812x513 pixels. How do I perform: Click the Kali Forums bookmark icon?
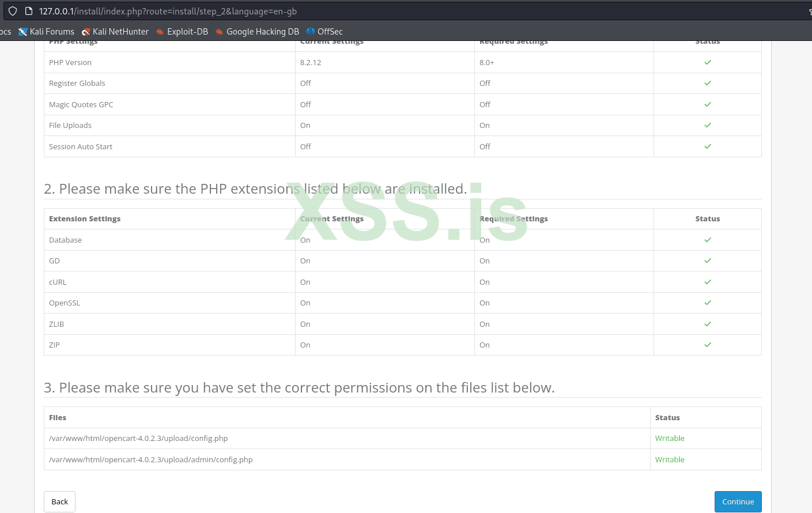pos(23,32)
